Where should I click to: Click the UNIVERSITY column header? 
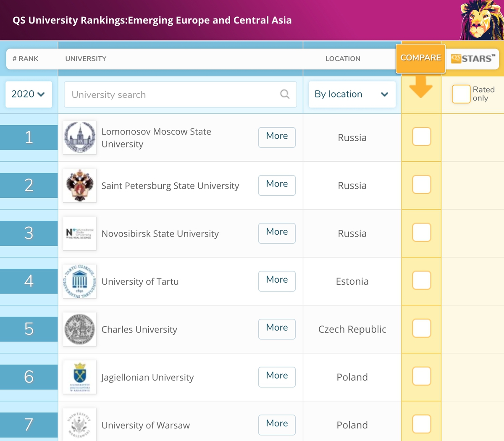coord(86,59)
